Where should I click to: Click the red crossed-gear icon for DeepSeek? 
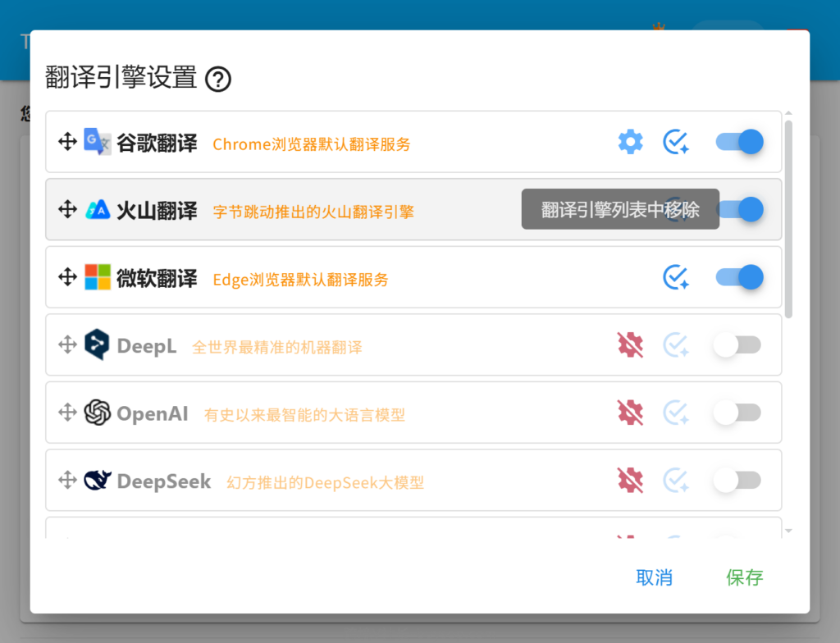point(631,480)
